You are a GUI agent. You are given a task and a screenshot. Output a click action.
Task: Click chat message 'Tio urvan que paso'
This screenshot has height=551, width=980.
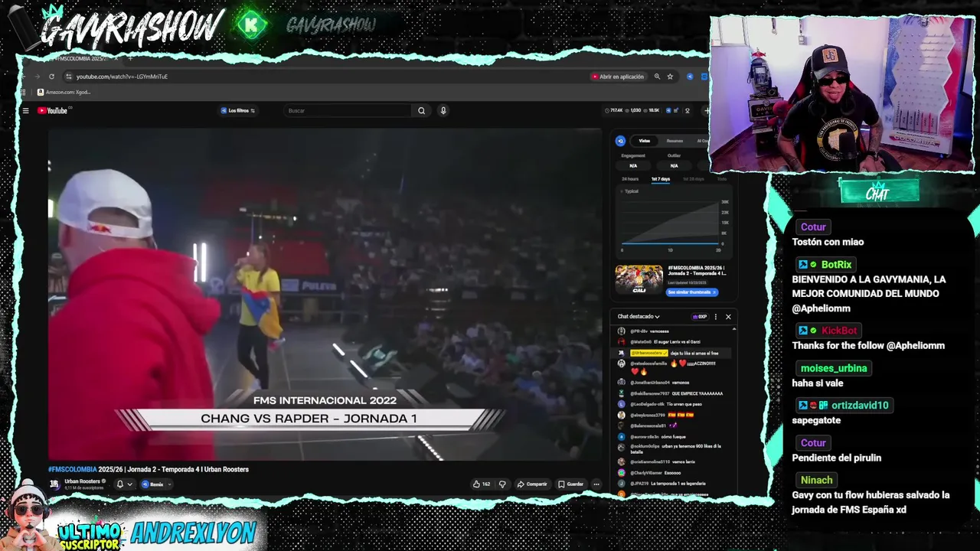point(684,404)
